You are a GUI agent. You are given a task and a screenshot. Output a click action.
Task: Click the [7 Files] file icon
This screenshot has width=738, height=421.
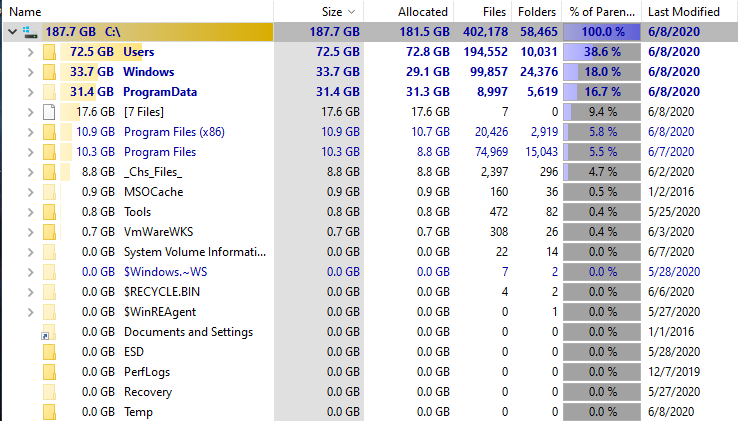pyautogui.click(x=49, y=112)
